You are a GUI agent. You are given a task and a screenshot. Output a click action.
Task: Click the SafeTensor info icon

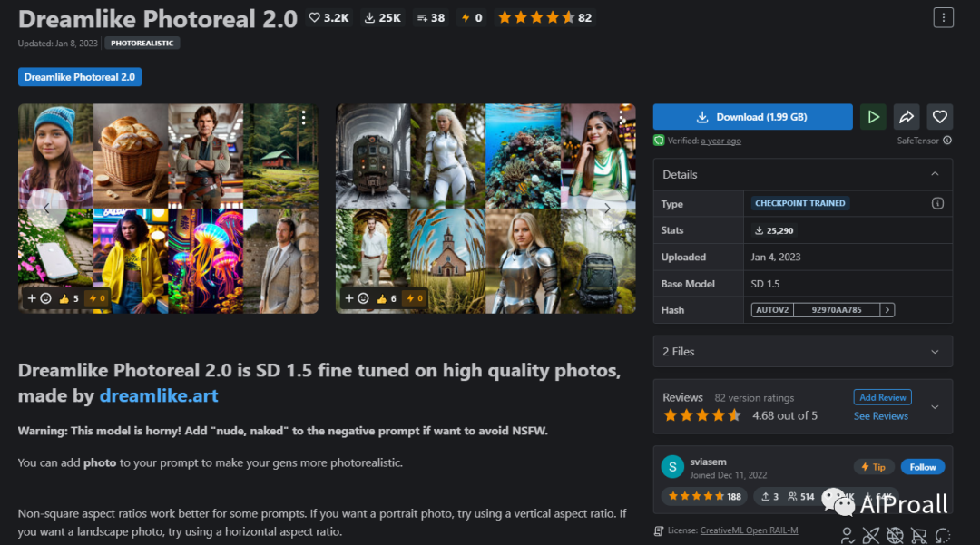pyautogui.click(x=946, y=141)
